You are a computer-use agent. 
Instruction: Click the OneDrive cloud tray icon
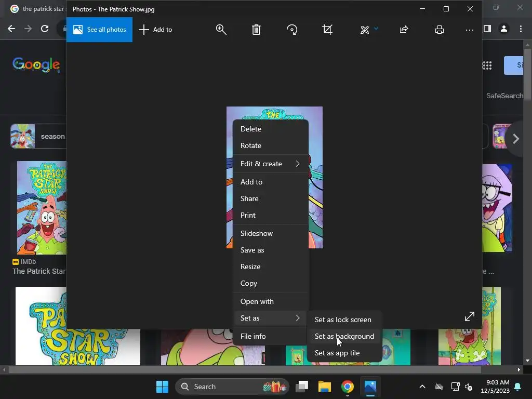point(439,387)
